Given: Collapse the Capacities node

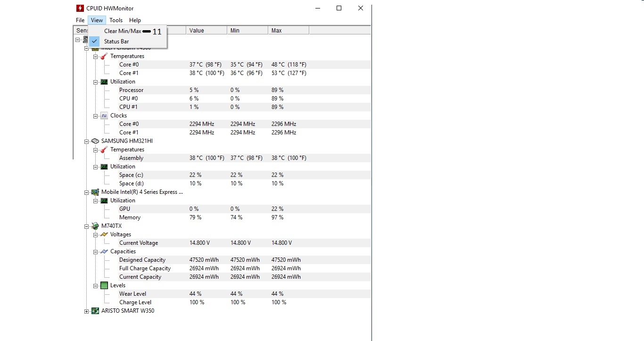Looking at the screenshot, I should pyautogui.click(x=95, y=251).
